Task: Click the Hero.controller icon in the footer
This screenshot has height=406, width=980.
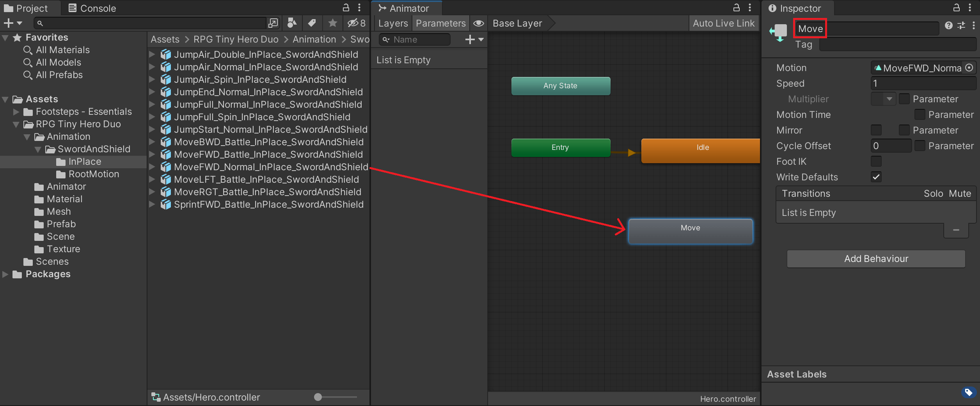Action: click(x=156, y=397)
